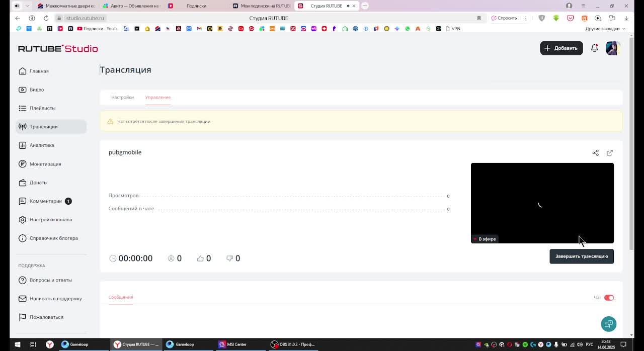Open the support chat widget button
Viewport: 644px width, 351px height.
pos(609,324)
